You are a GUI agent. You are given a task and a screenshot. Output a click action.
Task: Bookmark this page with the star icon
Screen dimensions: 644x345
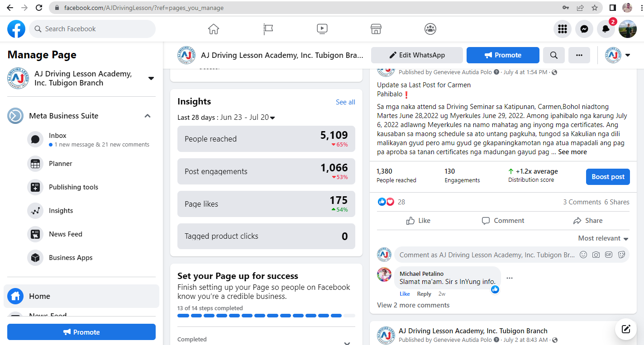pos(595,8)
